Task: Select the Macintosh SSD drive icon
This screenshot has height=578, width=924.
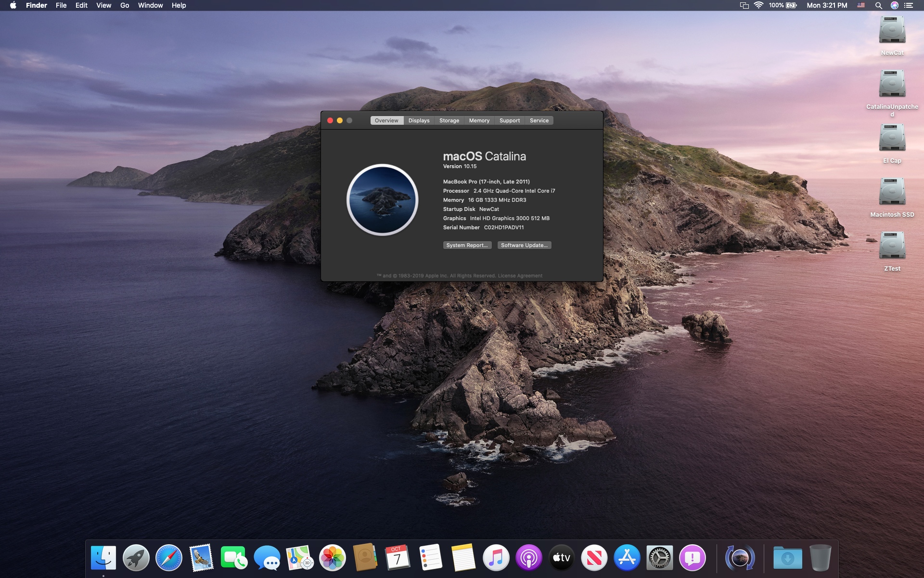Action: pos(892,192)
